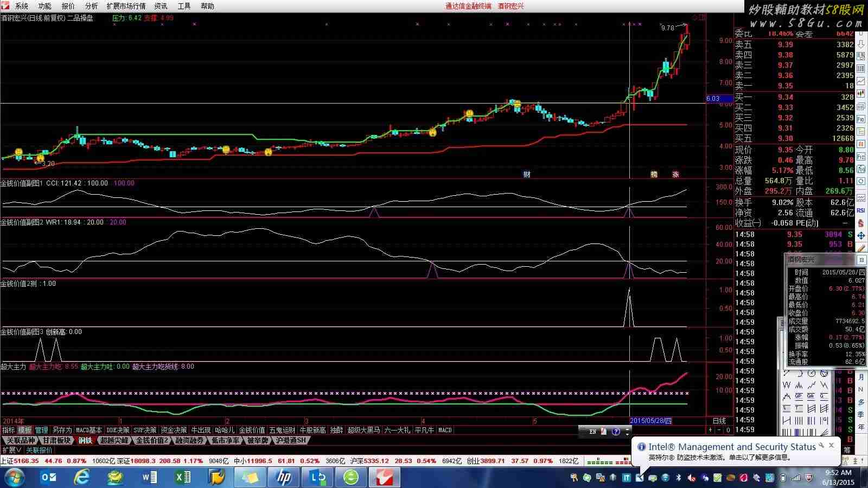868x488 pixels.
Task: Switch to DDE决策 template
Action: pos(118,430)
